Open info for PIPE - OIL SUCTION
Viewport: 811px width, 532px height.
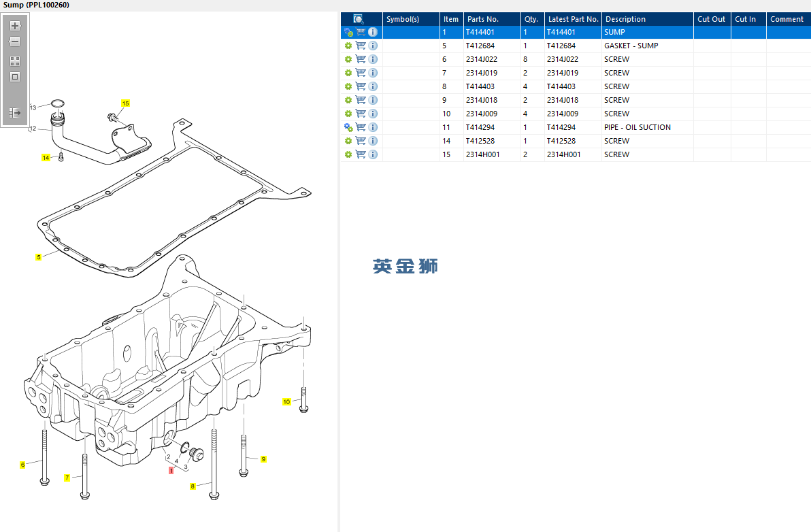(373, 127)
